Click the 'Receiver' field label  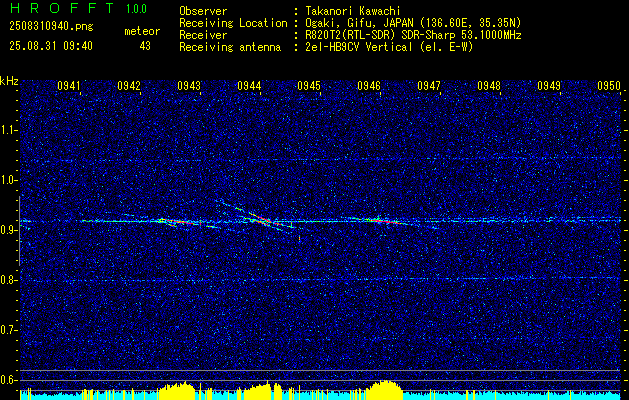click(x=203, y=35)
